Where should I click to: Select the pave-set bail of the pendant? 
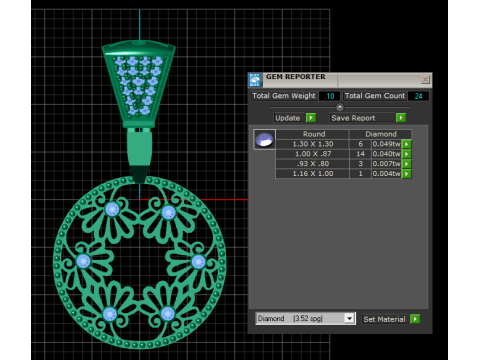(139, 84)
